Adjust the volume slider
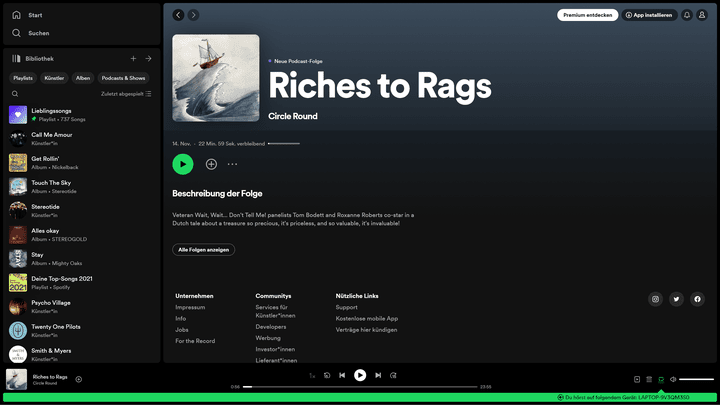The height and width of the screenshot is (405, 720). click(697, 379)
